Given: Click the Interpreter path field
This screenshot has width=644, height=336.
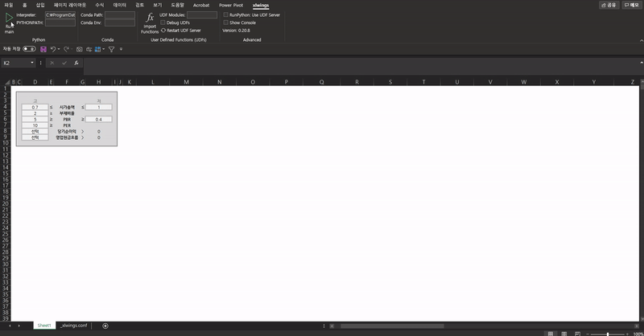Looking at the screenshot, I should 60,14.
